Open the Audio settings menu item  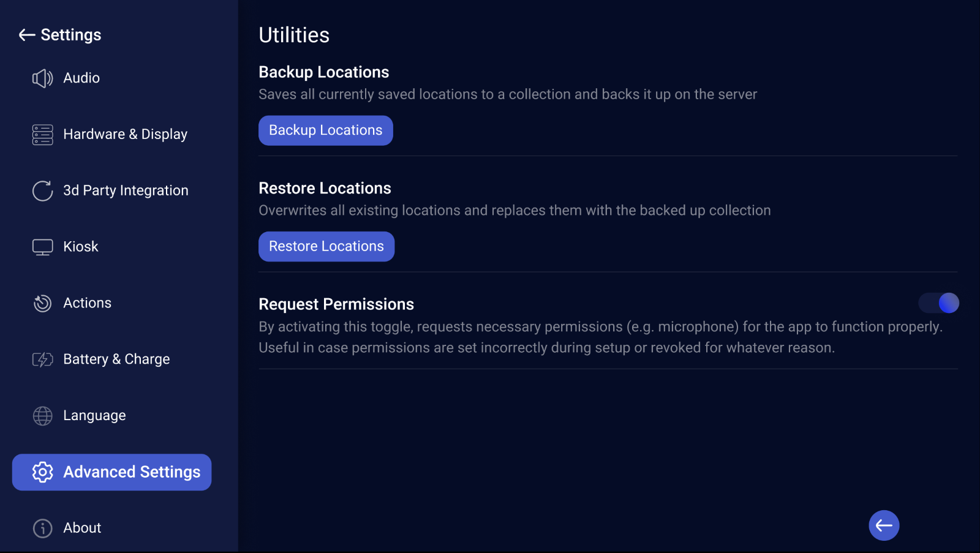click(81, 78)
